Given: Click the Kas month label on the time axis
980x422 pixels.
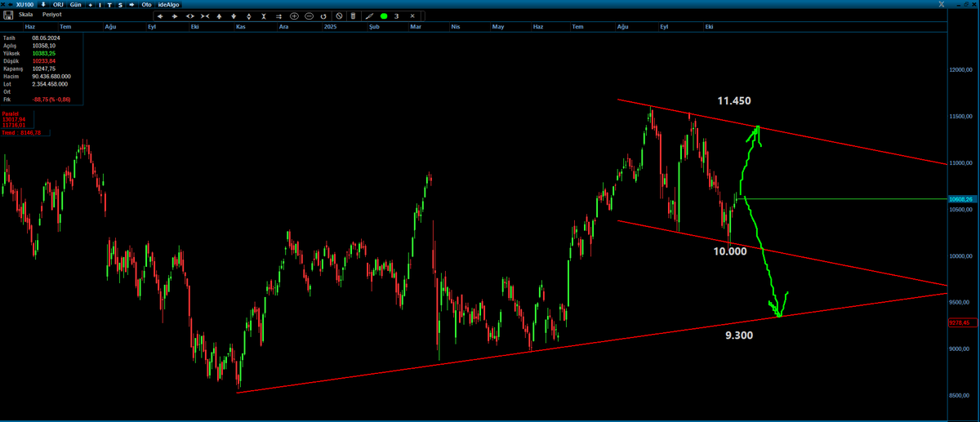Looking at the screenshot, I should point(241,27).
